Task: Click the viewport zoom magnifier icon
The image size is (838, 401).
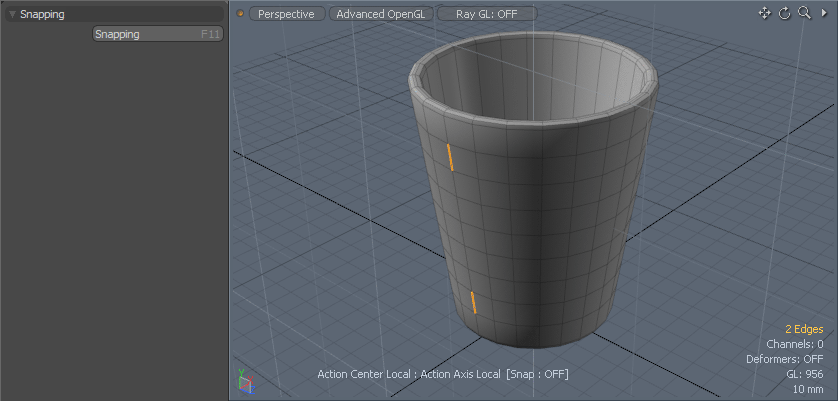Action: 804,13
